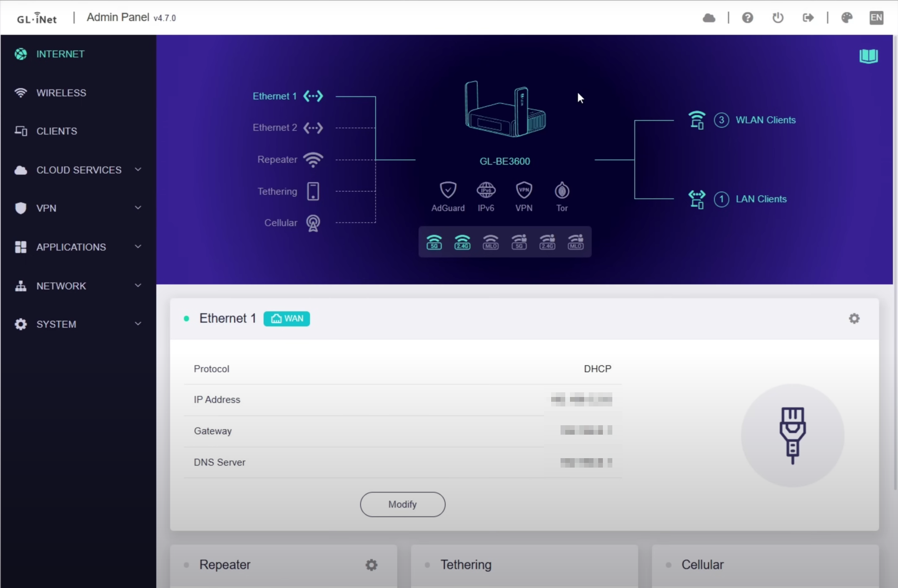Click the LAN Clients device icon
Viewport: 898px width, 588px height.
tap(697, 199)
